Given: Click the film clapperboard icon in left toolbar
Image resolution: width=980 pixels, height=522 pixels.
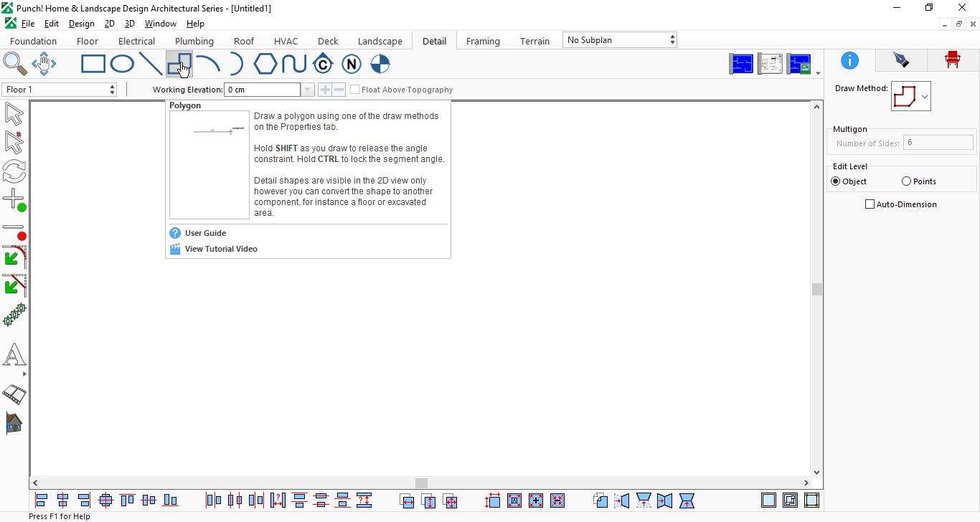Looking at the screenshot, I should tap(14, 394).
